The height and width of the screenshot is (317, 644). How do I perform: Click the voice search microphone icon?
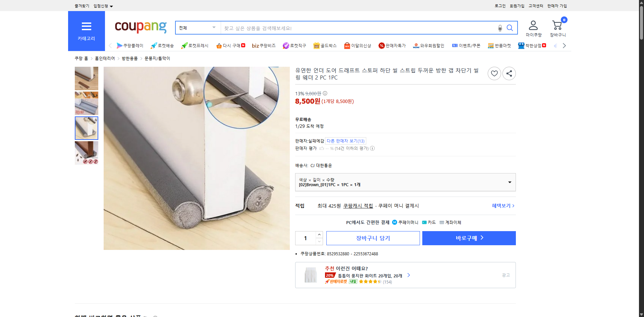pos(500,28)
